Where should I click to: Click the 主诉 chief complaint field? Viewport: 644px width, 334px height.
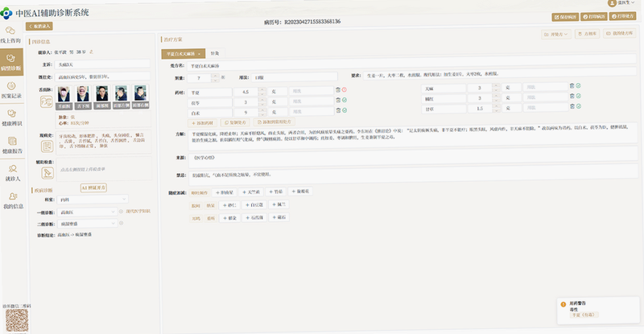pyautogui.click(x=102, y=64)
